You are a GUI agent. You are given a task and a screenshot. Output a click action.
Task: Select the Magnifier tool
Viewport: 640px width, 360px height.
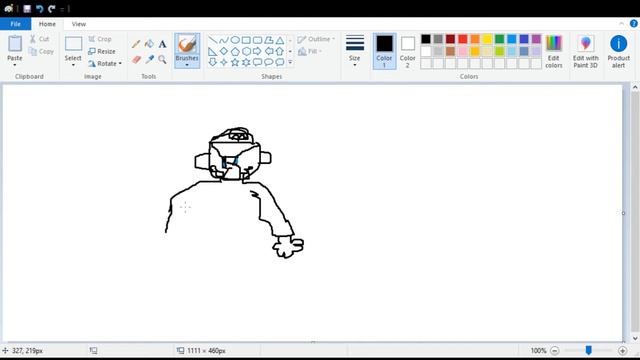162,60
